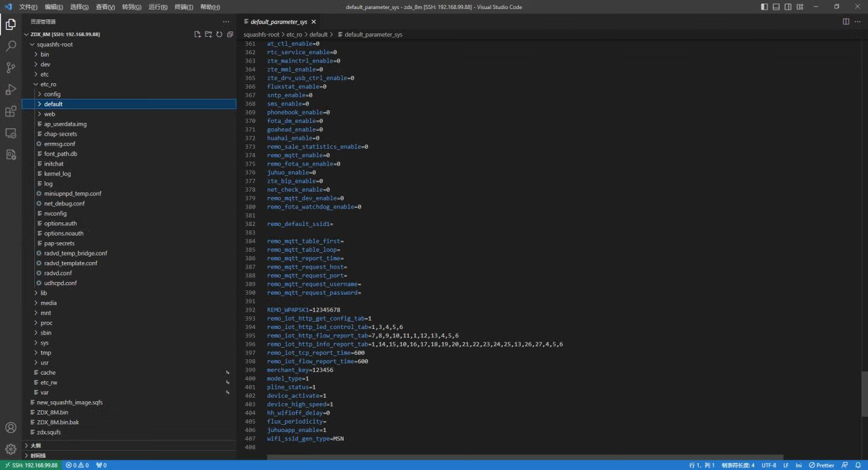Expand the default folder

pyautogui.click(x=129, y=104)
